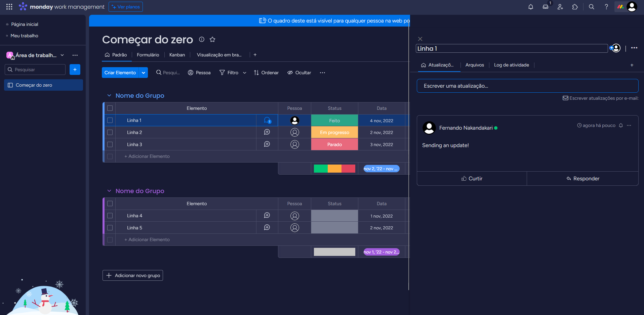Change Linha 2 Em progresso status

click(x=334, y=132)
